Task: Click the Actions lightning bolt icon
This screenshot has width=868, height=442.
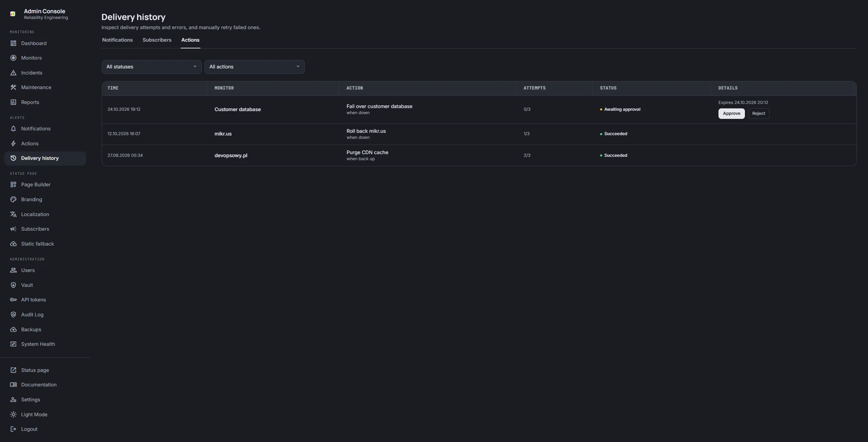Action: (x=13, y=144)
